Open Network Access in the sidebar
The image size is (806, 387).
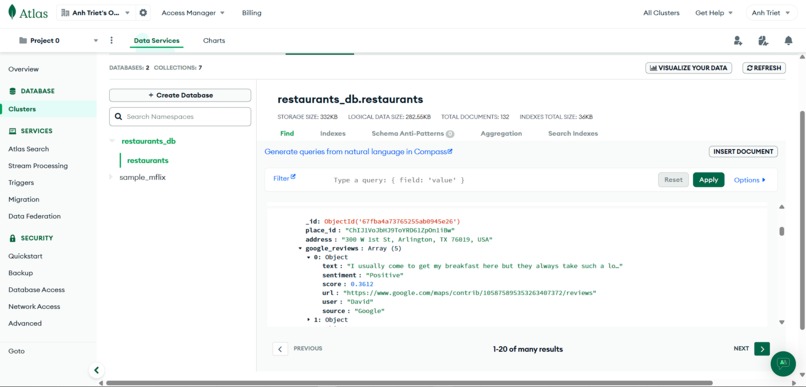pyautogui.click(x=34, y=306)
